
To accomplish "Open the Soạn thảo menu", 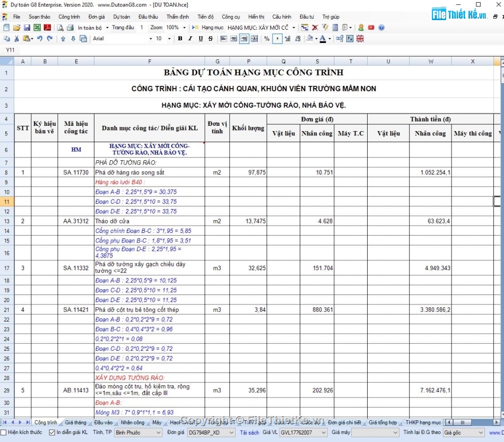I will click(39, 17).
